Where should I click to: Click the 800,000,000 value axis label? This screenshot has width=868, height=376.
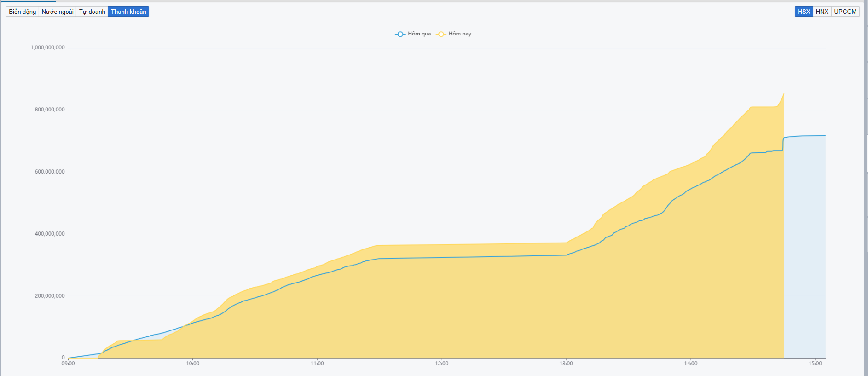click(x=50, y=110)
